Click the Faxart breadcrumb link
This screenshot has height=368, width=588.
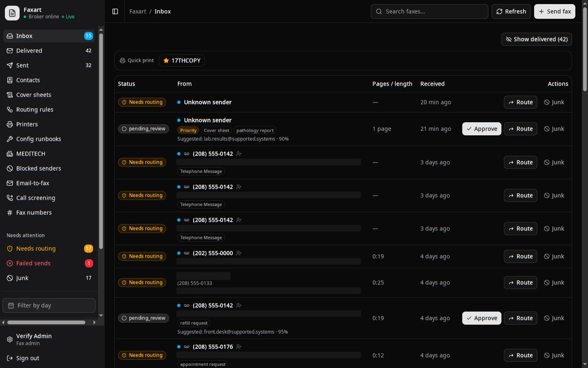138,11
